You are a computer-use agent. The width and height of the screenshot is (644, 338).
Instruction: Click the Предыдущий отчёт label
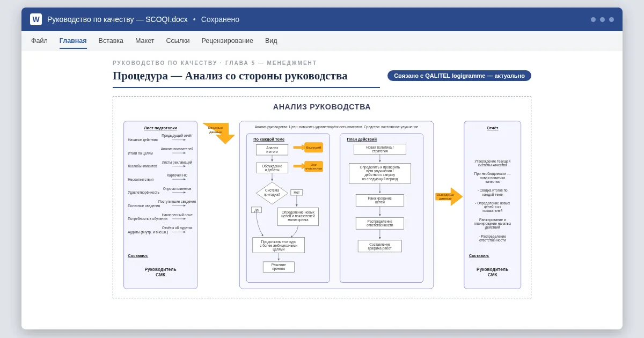(x=177, y=136)
